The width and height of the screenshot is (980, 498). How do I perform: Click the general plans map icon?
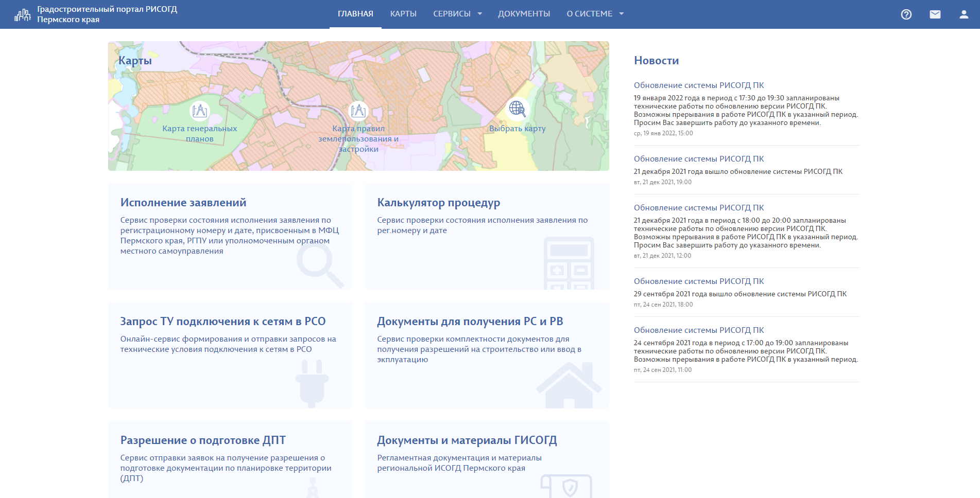pos(200,110)
